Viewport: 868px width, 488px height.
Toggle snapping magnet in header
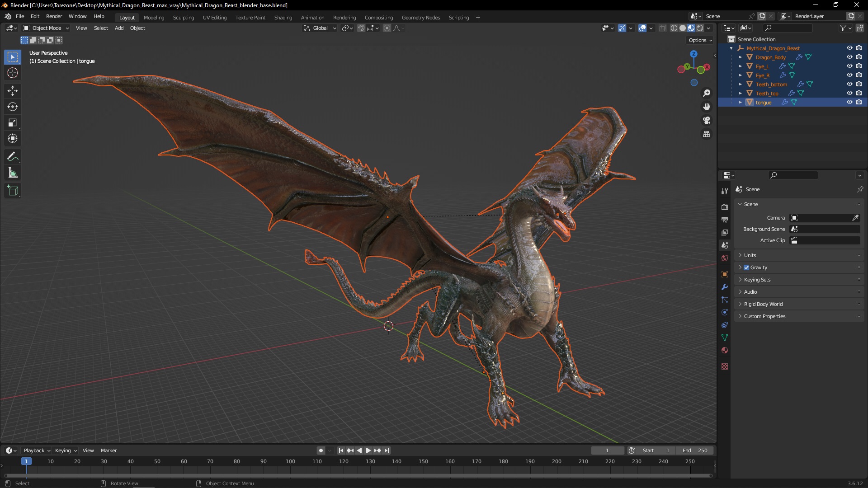[x=361, y=28]
